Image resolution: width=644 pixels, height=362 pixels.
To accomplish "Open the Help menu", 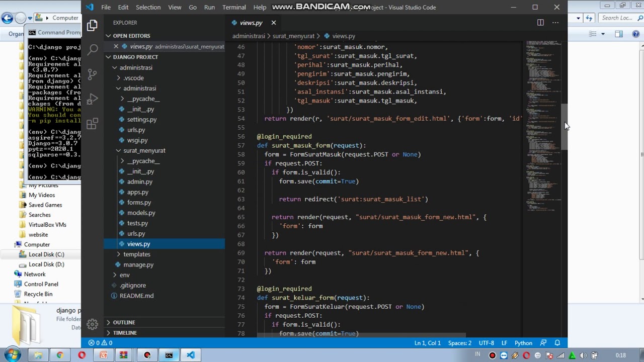I will click(x=260, y=7).
